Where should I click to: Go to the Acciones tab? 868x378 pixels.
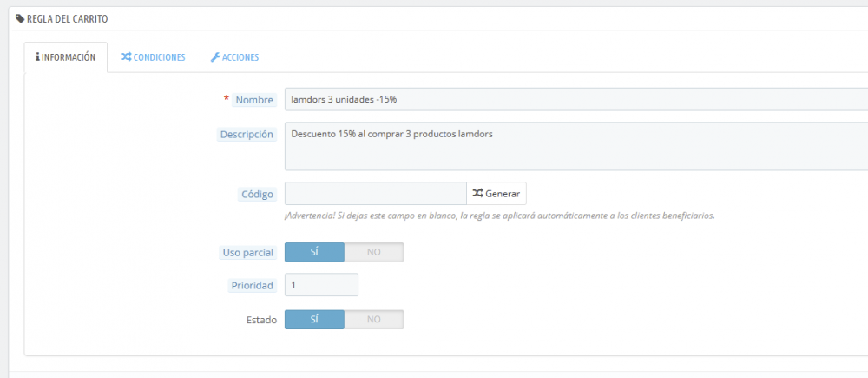click(x=234, y=57)
